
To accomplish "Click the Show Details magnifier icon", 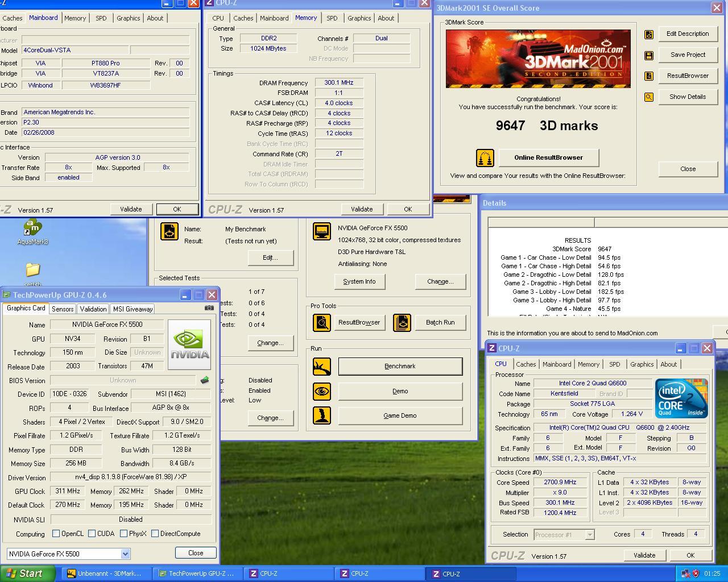I will pos(648,97).
